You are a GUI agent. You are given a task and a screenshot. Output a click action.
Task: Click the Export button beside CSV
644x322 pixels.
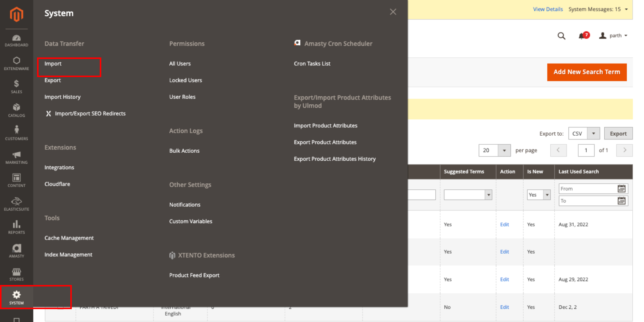tap(618, 133)
